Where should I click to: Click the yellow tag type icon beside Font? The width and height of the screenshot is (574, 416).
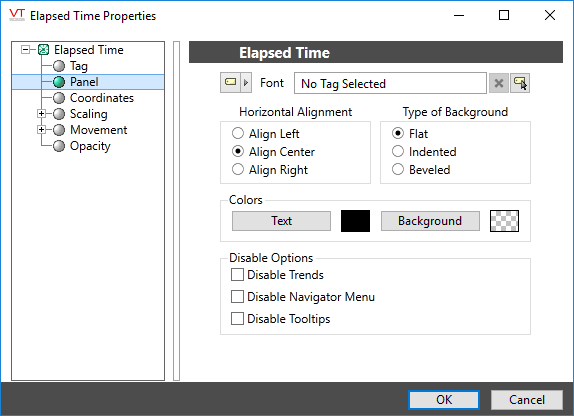(231, 82)
